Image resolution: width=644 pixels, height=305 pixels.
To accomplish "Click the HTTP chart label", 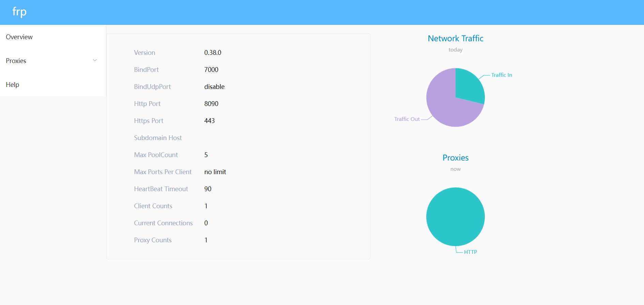I will (470, 252).
